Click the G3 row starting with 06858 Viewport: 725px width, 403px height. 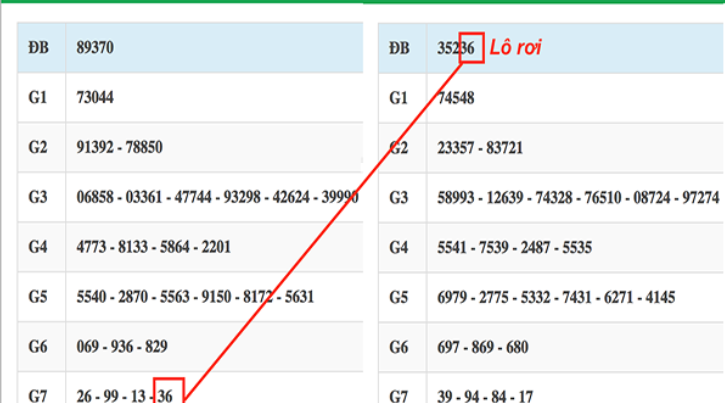pos(217,197)
